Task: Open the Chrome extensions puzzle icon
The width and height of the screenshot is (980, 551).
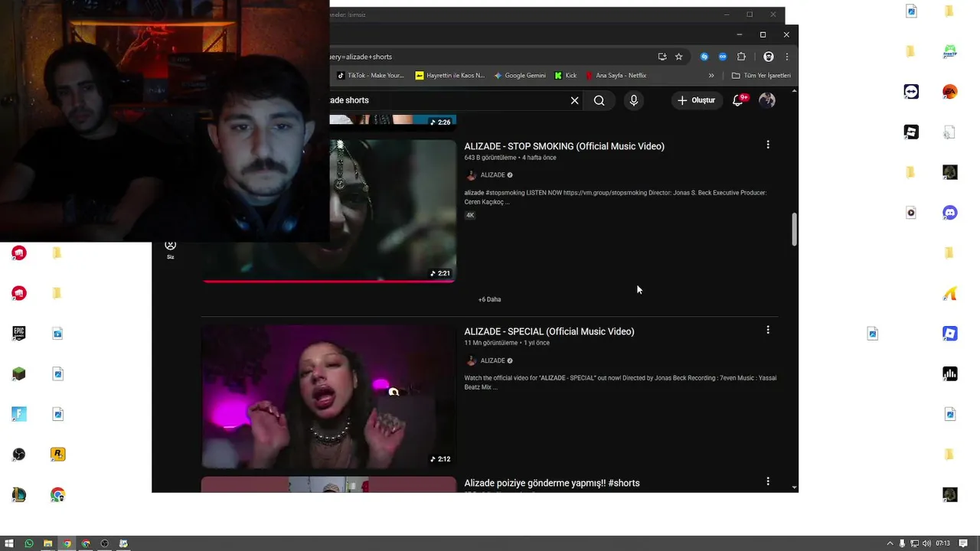Action: tap(741, 57)
